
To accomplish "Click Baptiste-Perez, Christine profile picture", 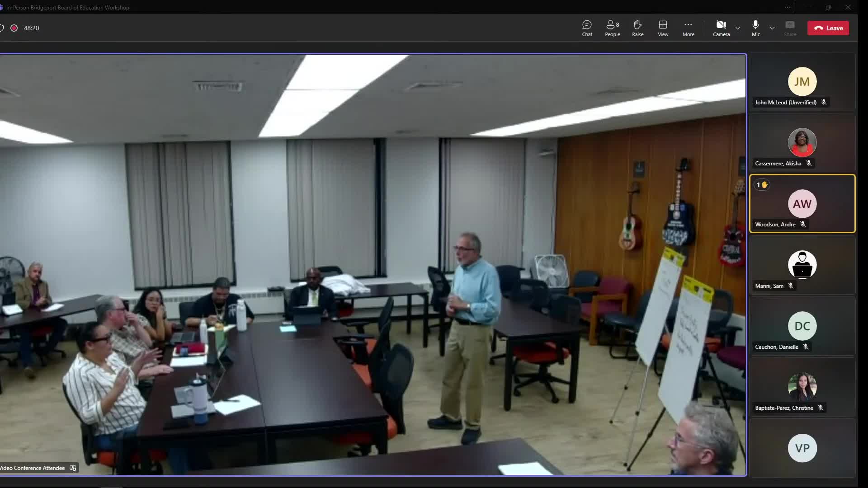I will click(802, 387).
